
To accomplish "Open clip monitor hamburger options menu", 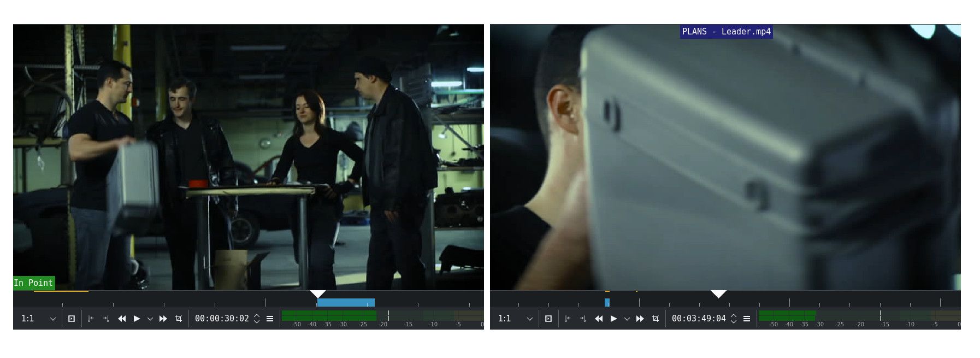I will pyautogui.click(x=270, y=319).
